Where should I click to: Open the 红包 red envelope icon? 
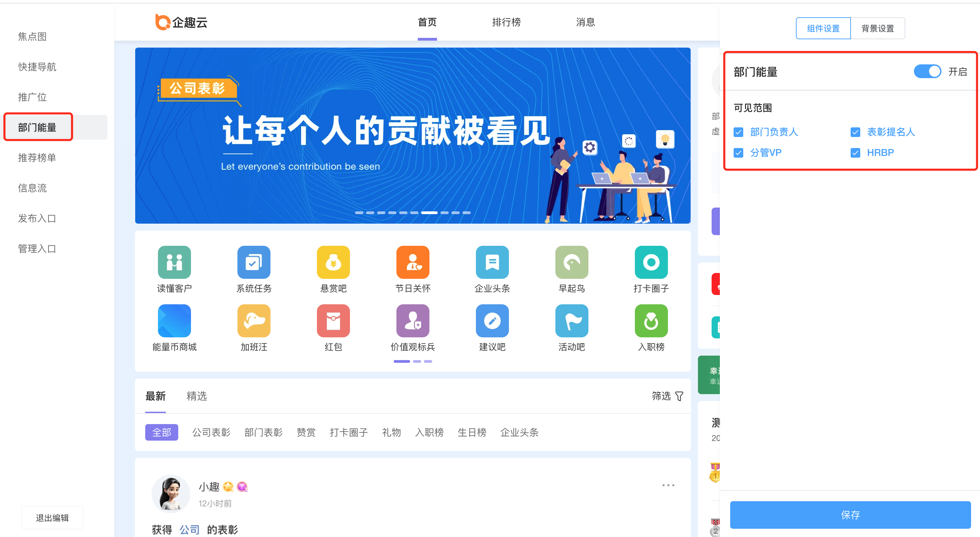pyautogui.click(x=333, y=321)
